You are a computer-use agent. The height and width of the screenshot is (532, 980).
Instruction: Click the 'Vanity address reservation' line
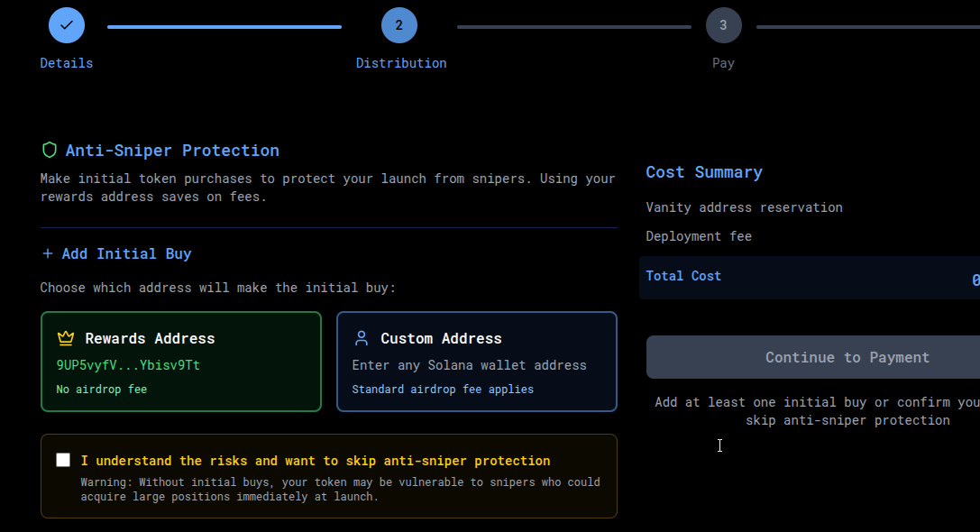pos(744,207)
